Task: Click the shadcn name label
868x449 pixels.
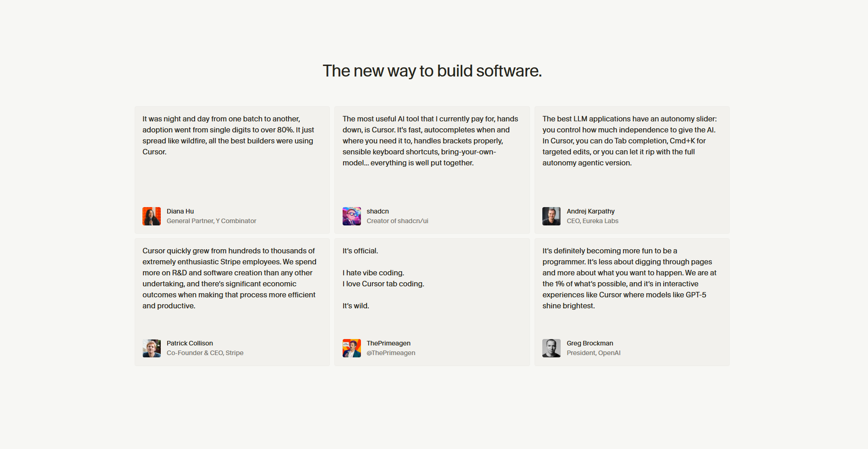Action: click(x=377, y=211)
